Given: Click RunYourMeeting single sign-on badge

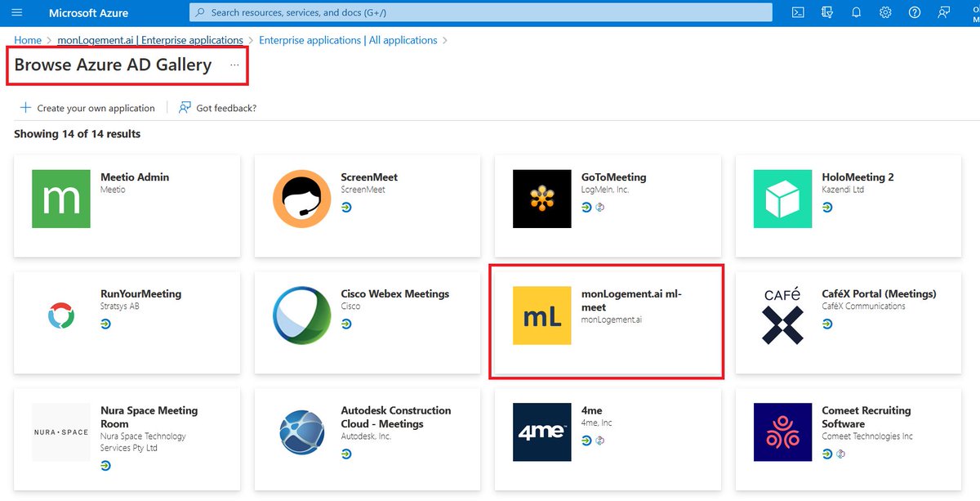Looking at the screenshot, I should pyautogui.click(x=105, y=324).
